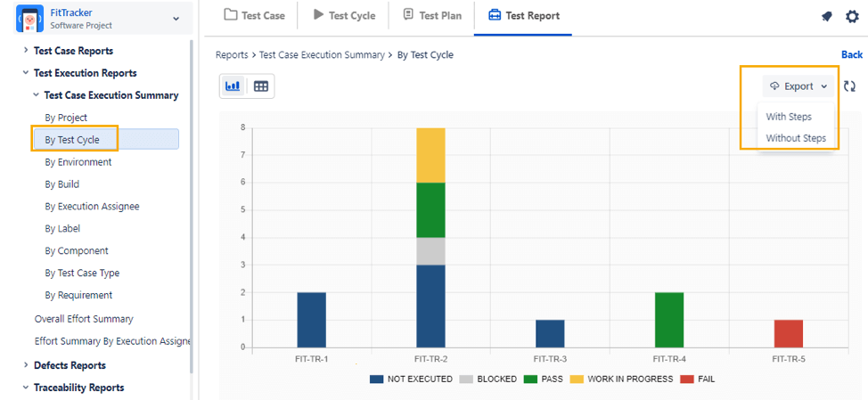Go to Reports in the breadcrumb
This screenshot has height=400, width=868.
(x=232, y=54)
